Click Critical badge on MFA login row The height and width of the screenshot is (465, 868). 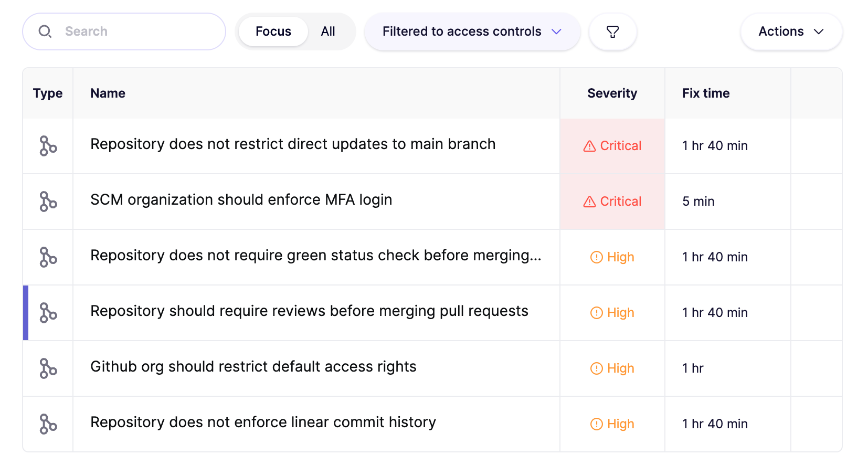(x=612, y=202)
